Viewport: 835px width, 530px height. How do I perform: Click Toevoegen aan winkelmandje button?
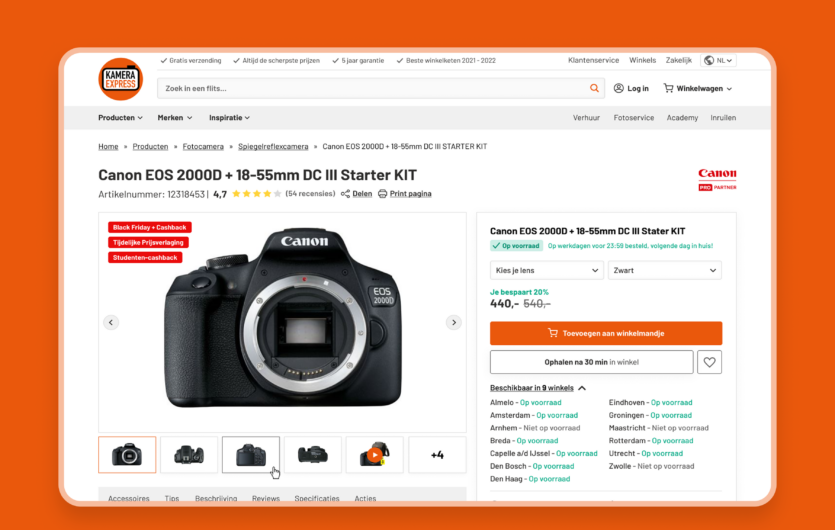point(606,333)
